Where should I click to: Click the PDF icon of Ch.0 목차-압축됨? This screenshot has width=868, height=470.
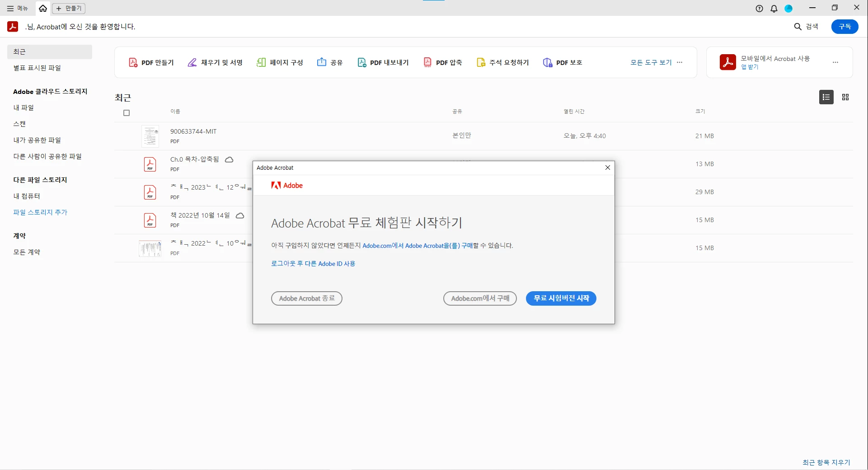coord(150,164)
